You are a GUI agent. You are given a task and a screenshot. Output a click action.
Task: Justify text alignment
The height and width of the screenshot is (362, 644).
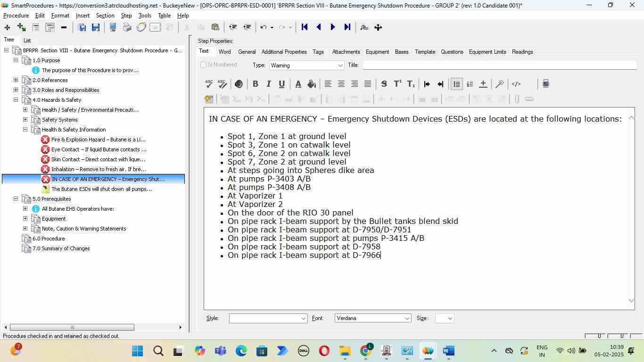(368, 84)
